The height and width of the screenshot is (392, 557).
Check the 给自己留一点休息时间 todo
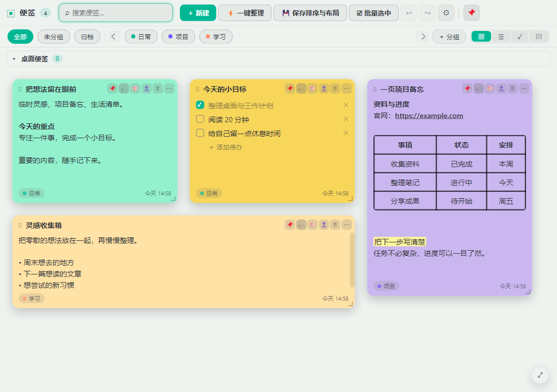(x=200, y=133)
